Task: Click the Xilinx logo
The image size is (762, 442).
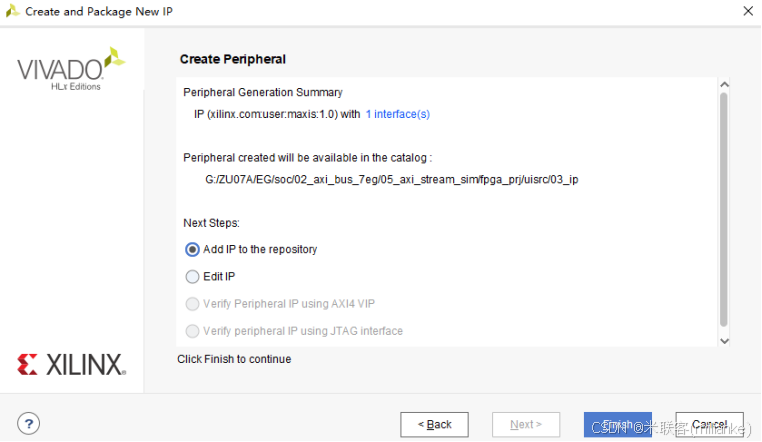Action: tap(71, 364)
